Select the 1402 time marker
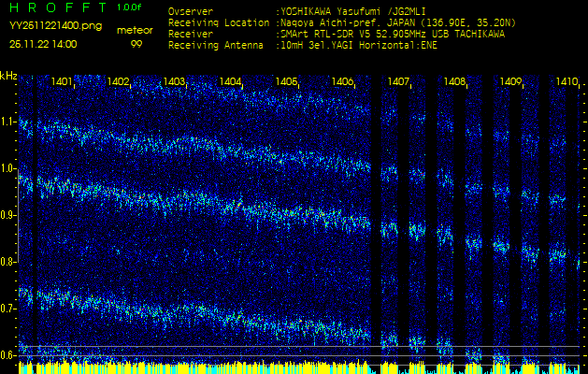Screen dimensions: 588x374 (119, 82)
